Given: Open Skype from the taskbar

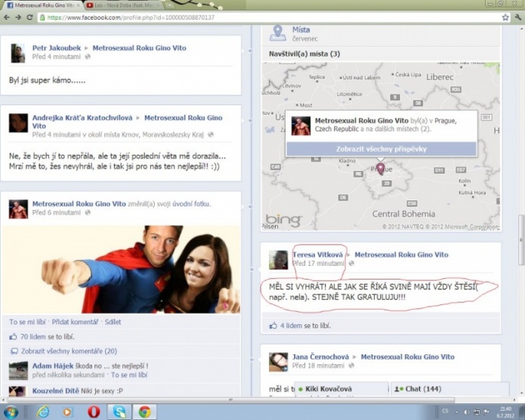Looking at the screenshot, I should (119, 412).
